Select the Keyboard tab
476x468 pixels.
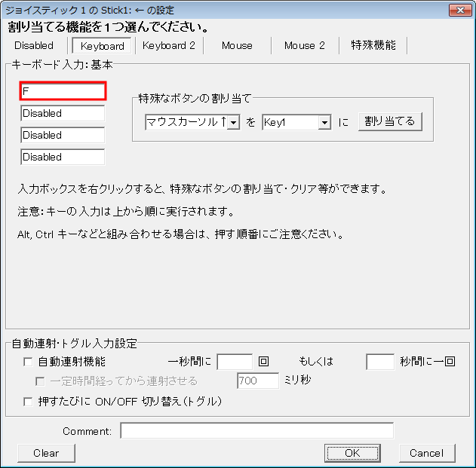point(103,46)
